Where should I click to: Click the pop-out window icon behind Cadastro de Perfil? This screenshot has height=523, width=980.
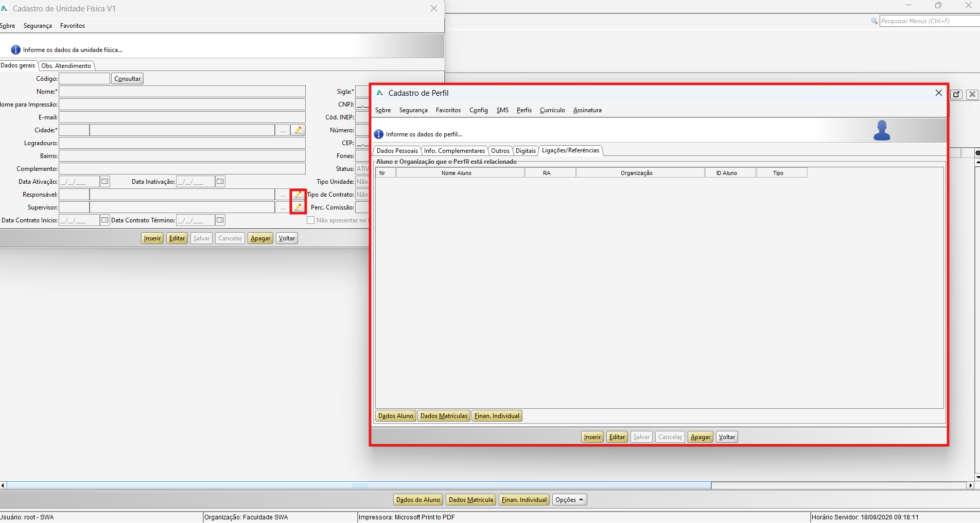(x=956, y=94)
